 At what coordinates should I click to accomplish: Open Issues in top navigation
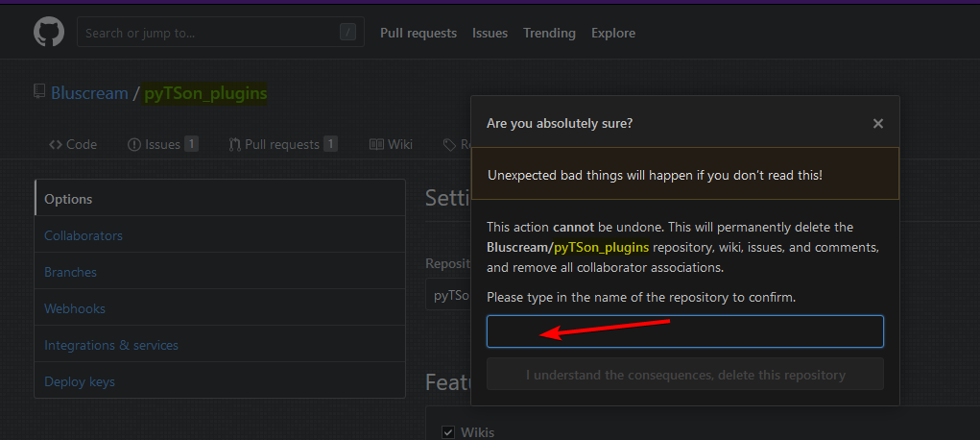pyautogui.click(x=490, y=34)
